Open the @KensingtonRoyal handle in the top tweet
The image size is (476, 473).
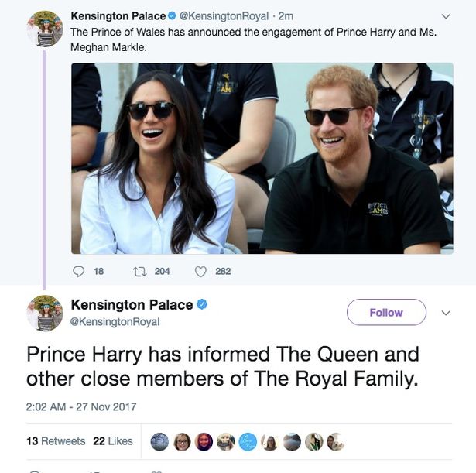pyautogui.click(x=224, y=16)
